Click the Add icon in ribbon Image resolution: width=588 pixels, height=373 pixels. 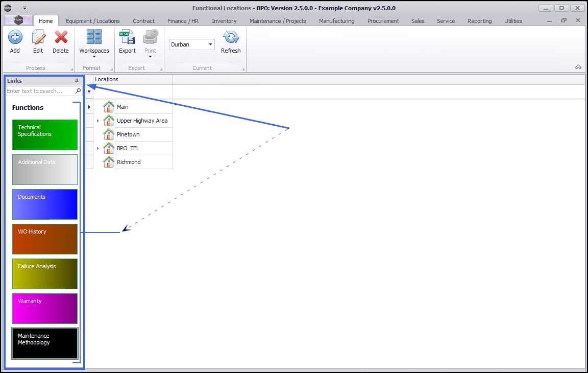point(15,37)
